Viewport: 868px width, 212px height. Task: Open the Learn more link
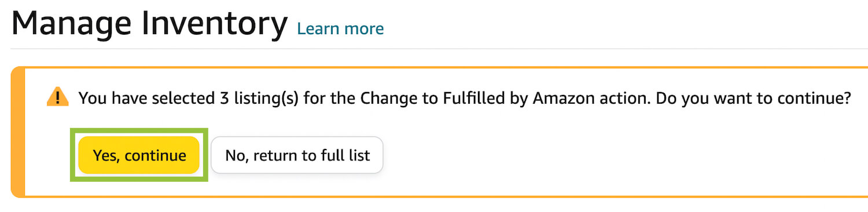340,28
